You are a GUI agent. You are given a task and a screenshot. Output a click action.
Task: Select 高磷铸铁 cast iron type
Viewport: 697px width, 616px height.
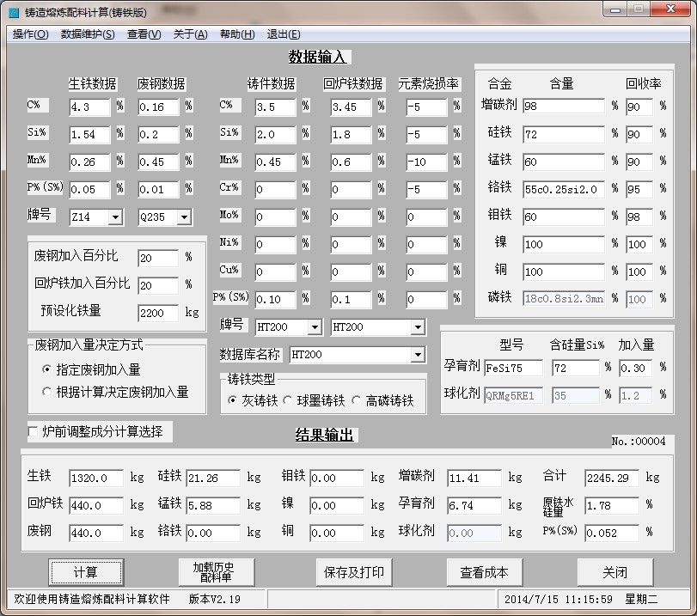tap(358, 400)
